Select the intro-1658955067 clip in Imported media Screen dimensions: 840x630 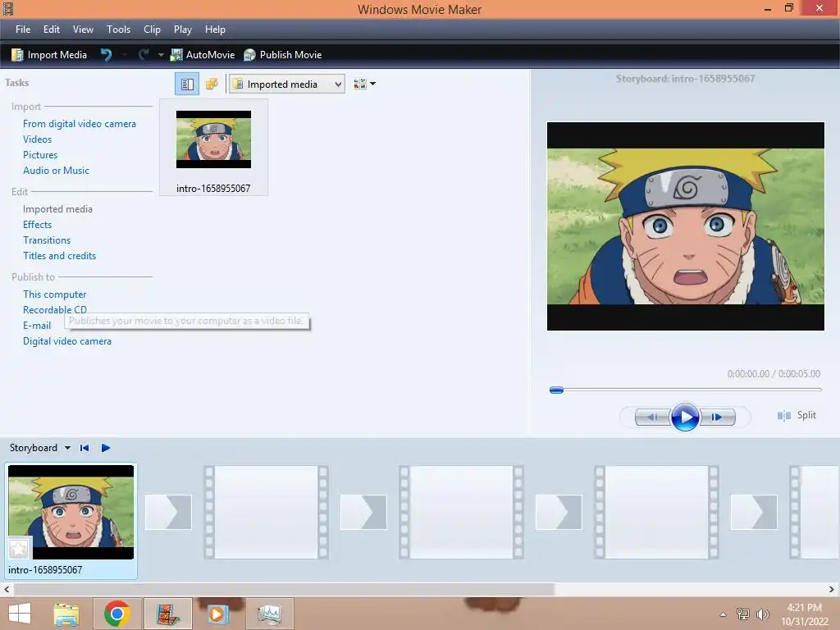point(213,148)
